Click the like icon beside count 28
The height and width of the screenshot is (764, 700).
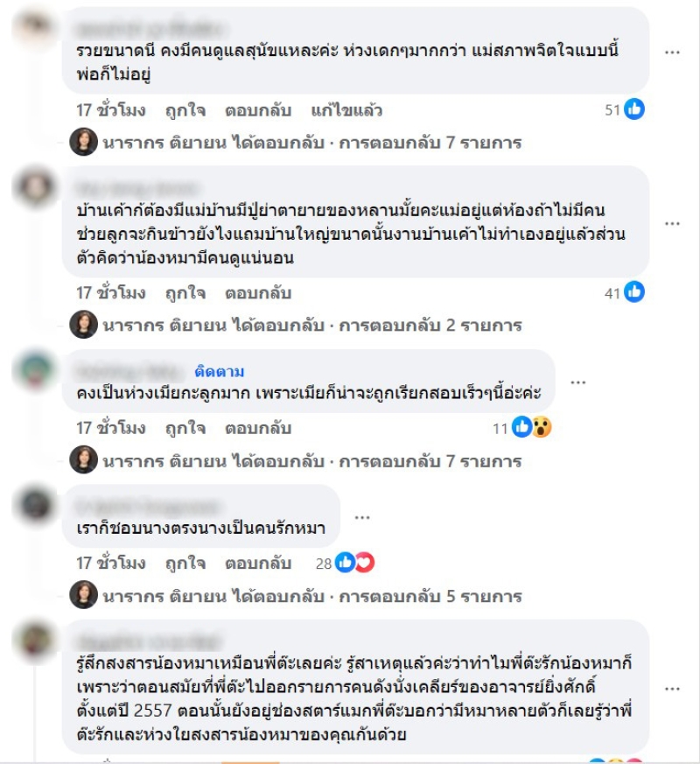(x=345, y=563)
